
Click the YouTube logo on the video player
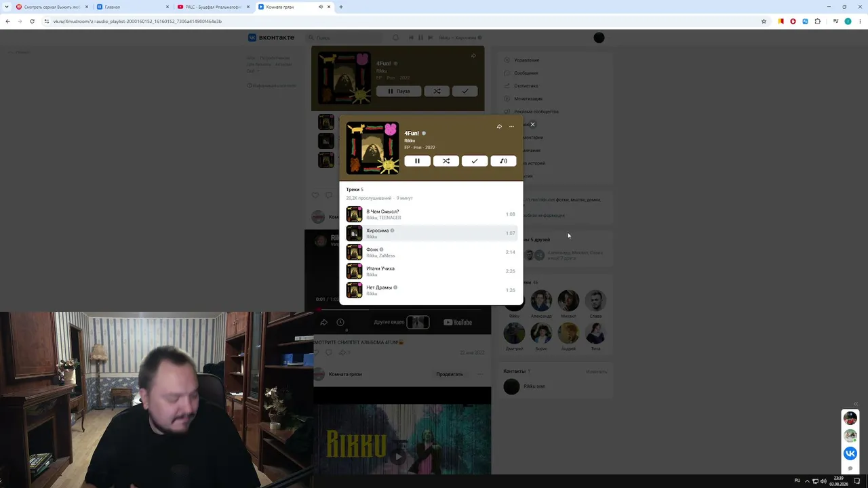tap(458, 323)
